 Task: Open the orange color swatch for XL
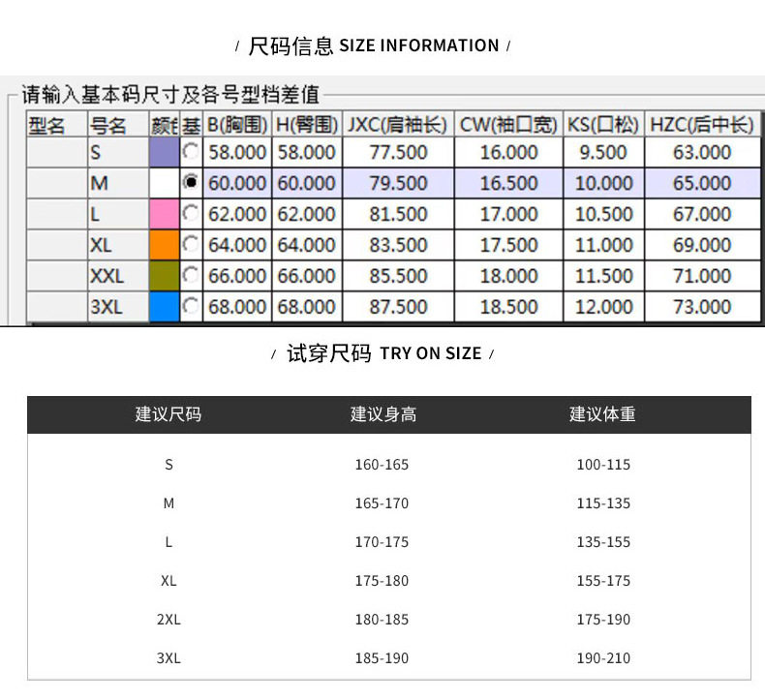click(x=164, y=244)
